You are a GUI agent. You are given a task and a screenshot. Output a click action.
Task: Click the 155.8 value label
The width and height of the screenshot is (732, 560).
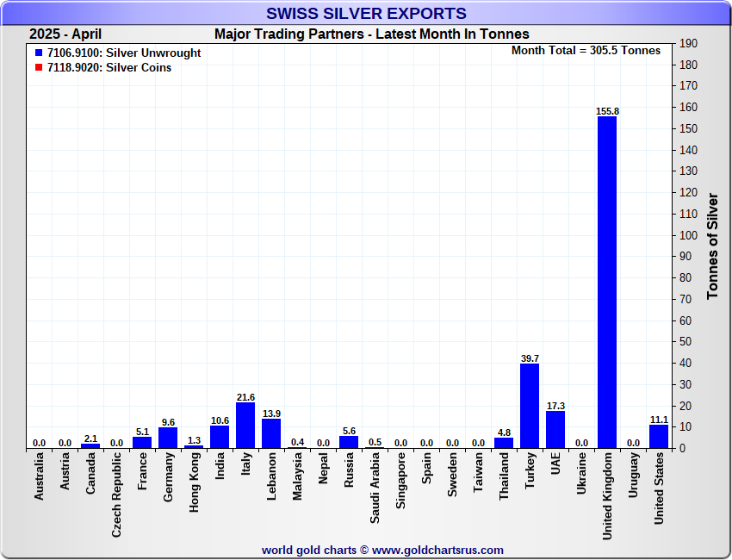pos(607,111)
